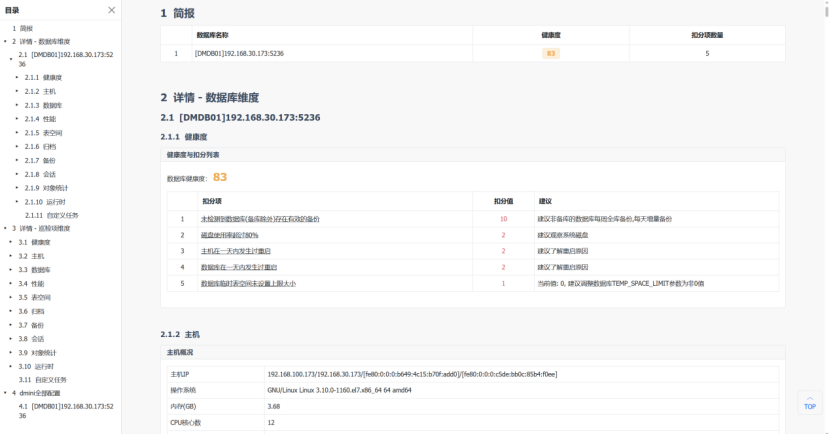
Task: Expand the arrow beside 3.10 运行时
Action: pos(11,366)
